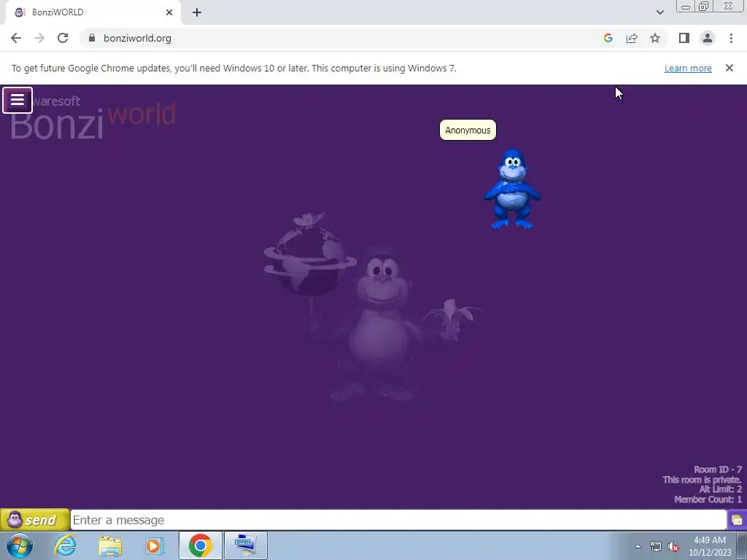Focus the Enter a message field
The height and width of the screenshot is (560, 747).
coord(398,519)
